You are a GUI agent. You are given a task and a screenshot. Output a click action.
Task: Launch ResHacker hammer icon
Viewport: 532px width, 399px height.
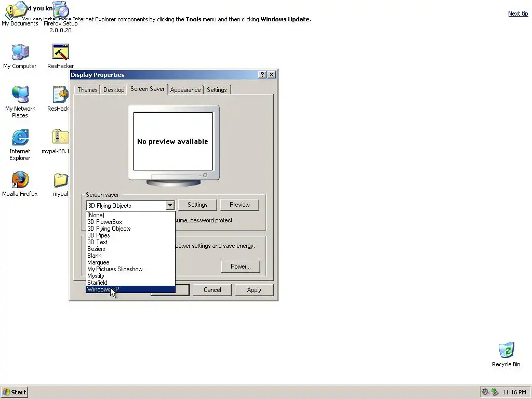pyautogui.click(x=60, y=56)
